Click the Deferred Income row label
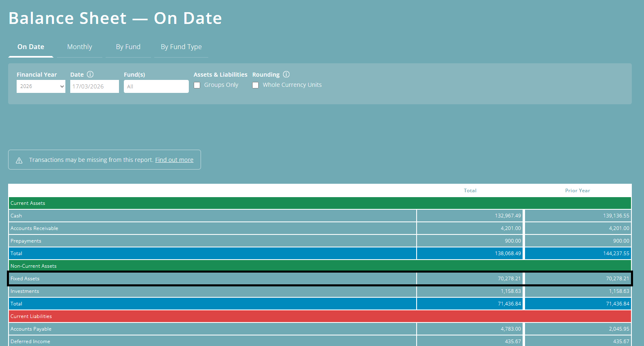The width and height of the screenshot is (644, 346). pyautogui.click(x=30, y=342)
